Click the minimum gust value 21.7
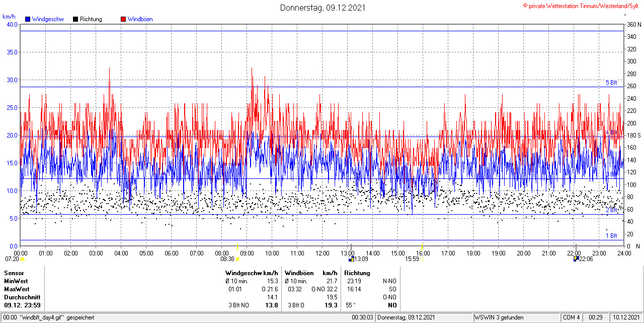This screenshot has width=644, height=323. (x=332, y=281)
